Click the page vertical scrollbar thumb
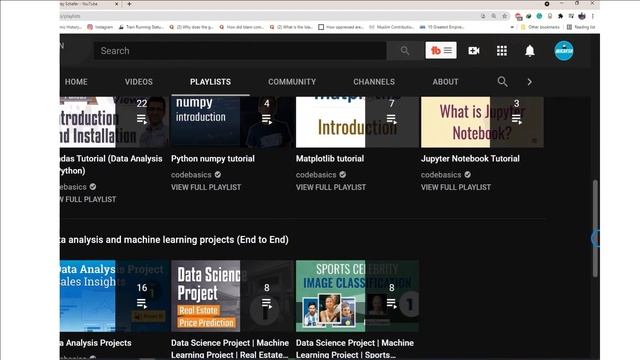Viewport: 640px width, 360px height. [595, 229]
